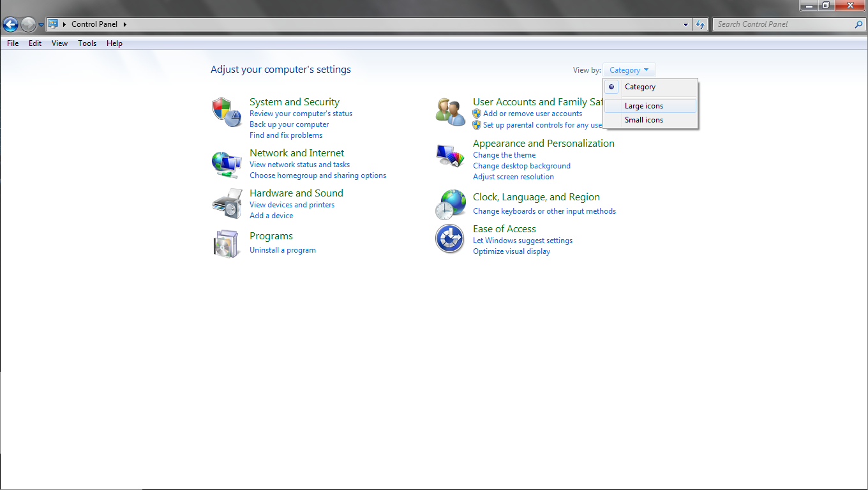Open Hardware and Sound category link

296,193
